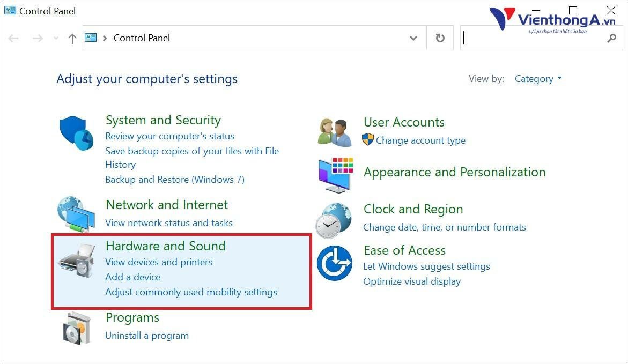Open the View by Category dropdown

[538, 78]
